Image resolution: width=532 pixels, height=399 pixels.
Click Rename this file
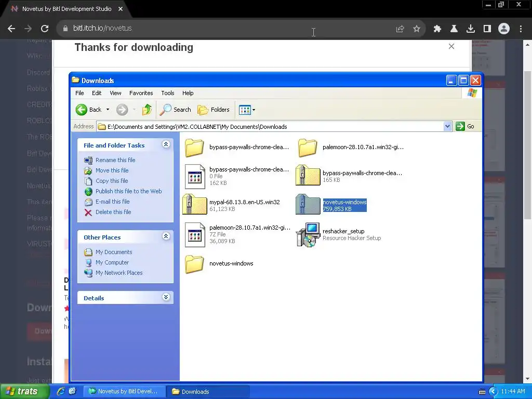coord(115,160)
